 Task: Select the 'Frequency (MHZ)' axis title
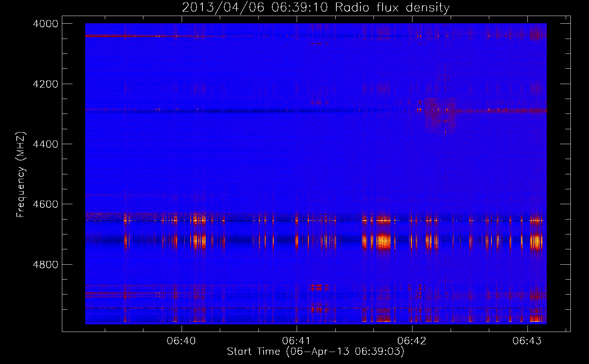click(x=21, y=175)
